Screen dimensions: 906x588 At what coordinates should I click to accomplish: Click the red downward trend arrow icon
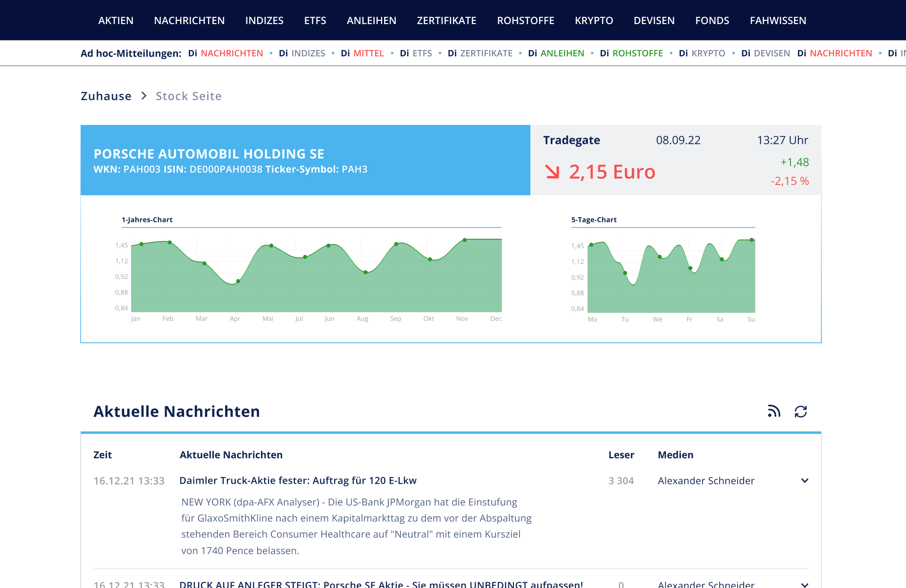pyautogui.click(x=552, y=172)
